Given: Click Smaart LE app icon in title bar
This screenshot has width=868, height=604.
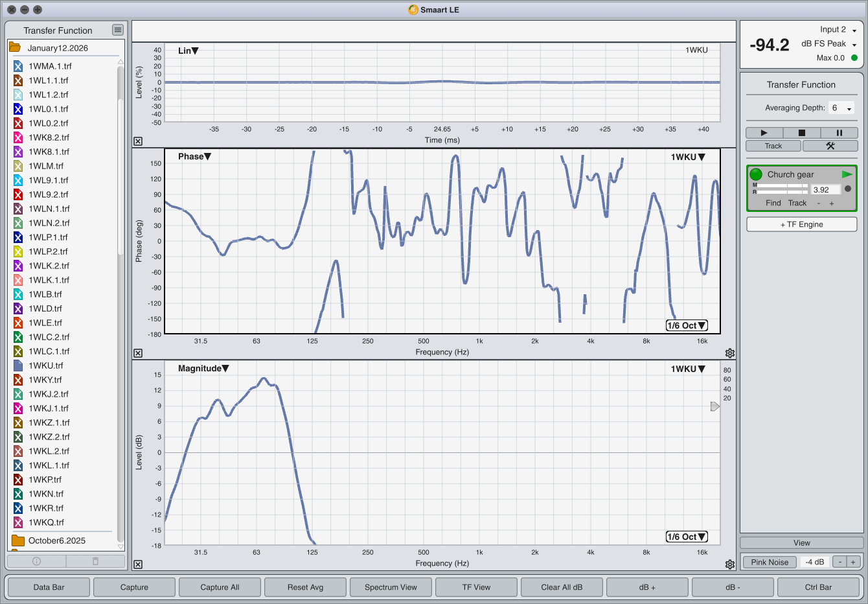Looking at the screenshot, I should pos(413,10).
